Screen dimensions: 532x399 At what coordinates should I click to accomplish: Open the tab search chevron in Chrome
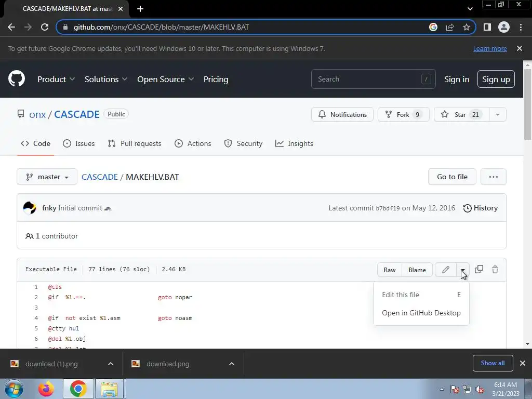pos(470,9)
